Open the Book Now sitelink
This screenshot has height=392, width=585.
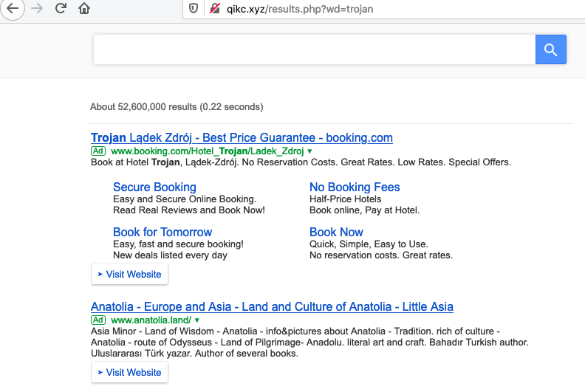point(336,232)
